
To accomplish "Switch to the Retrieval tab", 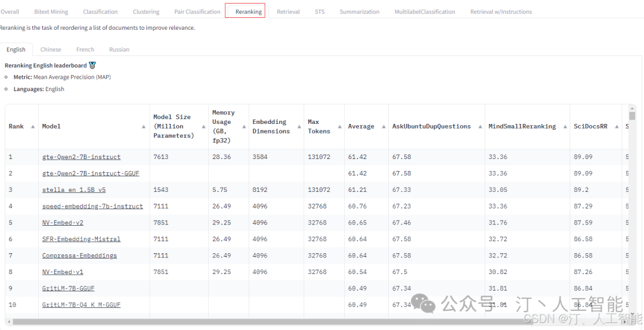I will (x=288, y=12).
